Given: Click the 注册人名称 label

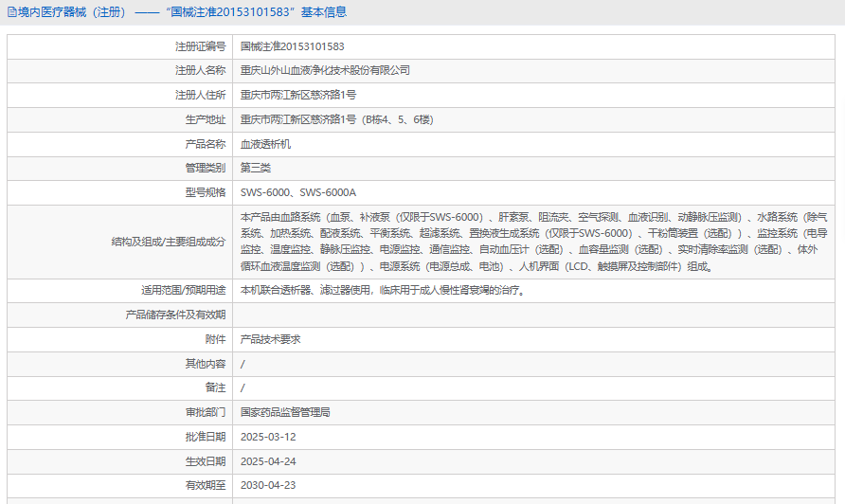Looking at the screenshot, I should (201, 70).
